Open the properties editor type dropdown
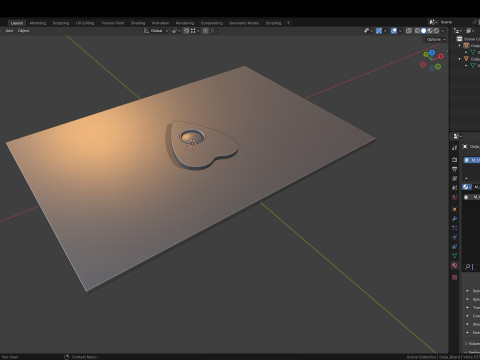Image resolution: width=480 pixels, height=360 pixels. (457, 136)
